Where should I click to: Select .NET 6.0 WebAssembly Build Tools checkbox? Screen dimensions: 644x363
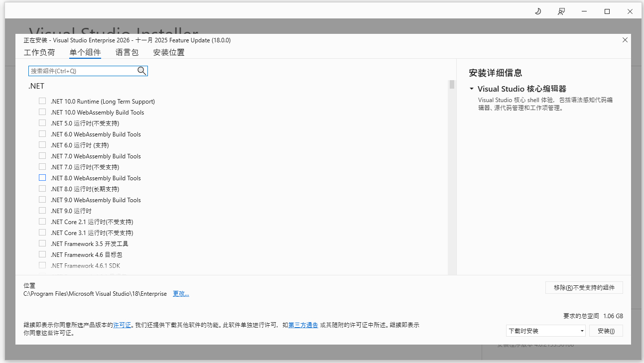[x=42, y=134]
